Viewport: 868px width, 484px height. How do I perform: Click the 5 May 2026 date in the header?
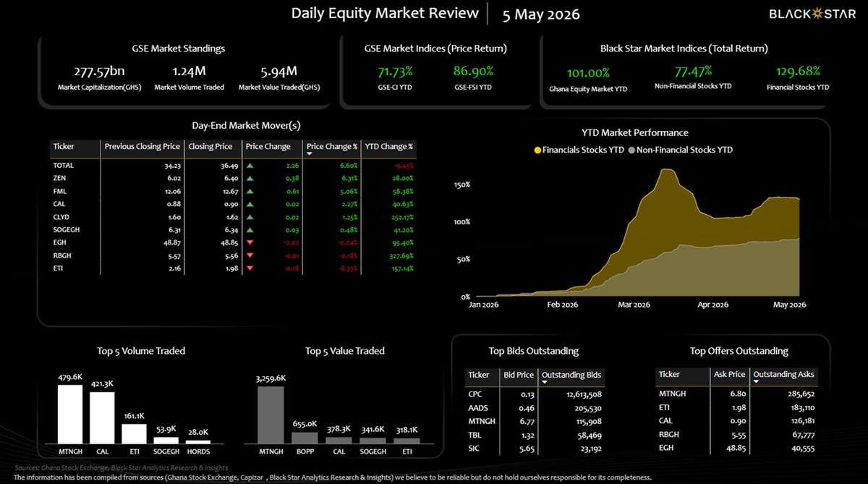click(x=540, y=14)
